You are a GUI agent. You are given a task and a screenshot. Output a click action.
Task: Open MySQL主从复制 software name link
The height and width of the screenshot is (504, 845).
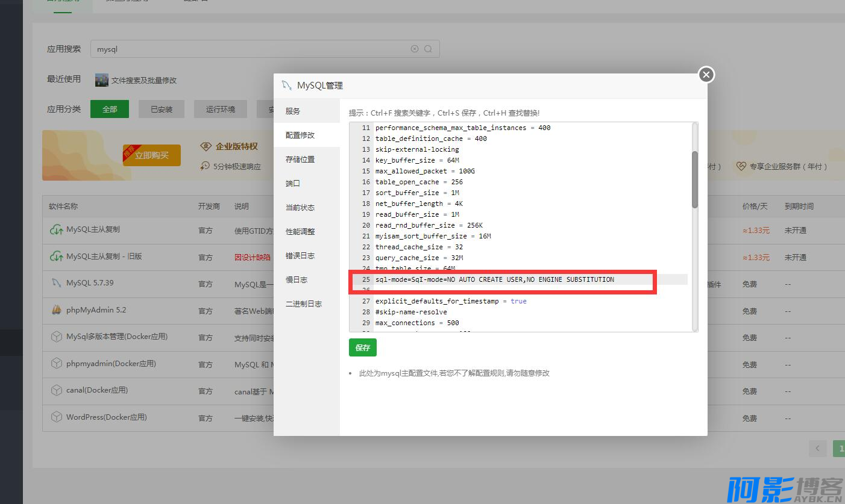click(93, 229)
